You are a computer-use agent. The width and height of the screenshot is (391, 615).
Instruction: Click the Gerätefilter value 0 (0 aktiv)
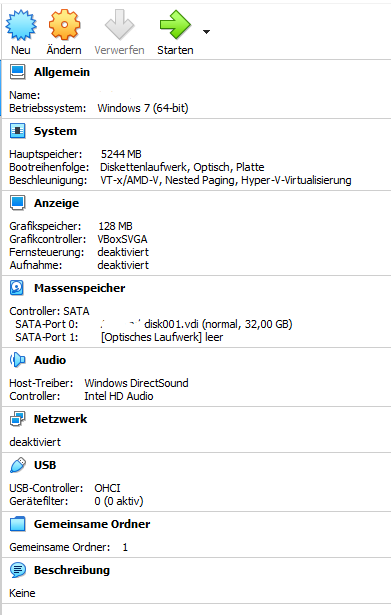[x=119, y=501]
